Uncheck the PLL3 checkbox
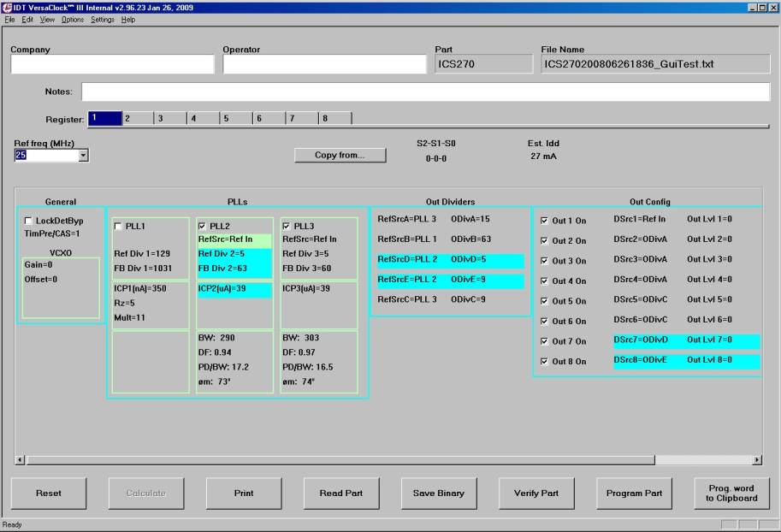781x532 pixels. (x=287, y=226)
